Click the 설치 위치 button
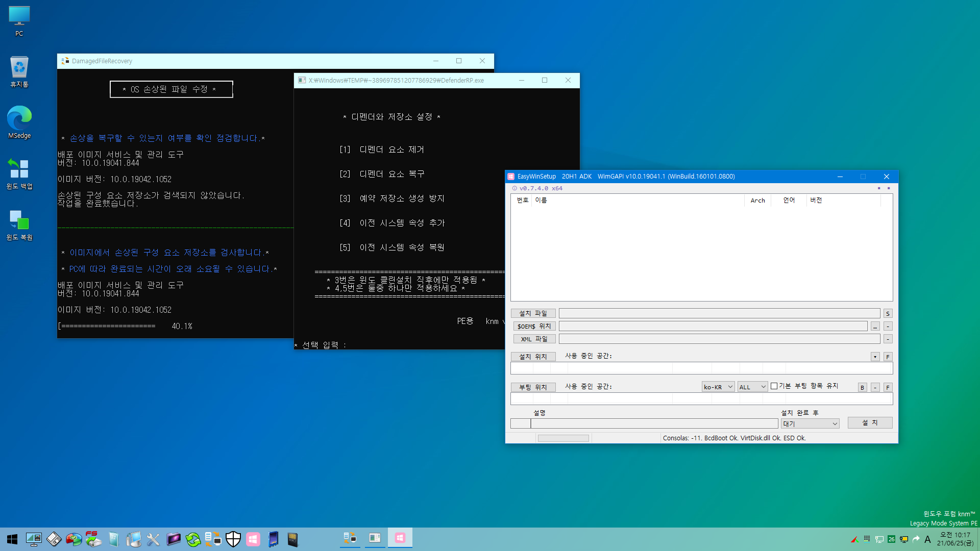The height and width of the screenshot is (551, 980). [x=533, y=357]
